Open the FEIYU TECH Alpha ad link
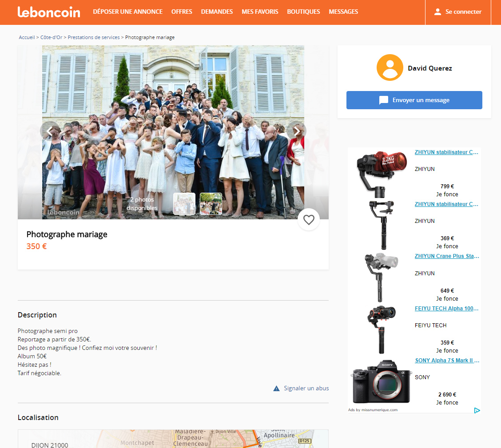The width and height of the screenshot is (501, 448). coord(447,309)
